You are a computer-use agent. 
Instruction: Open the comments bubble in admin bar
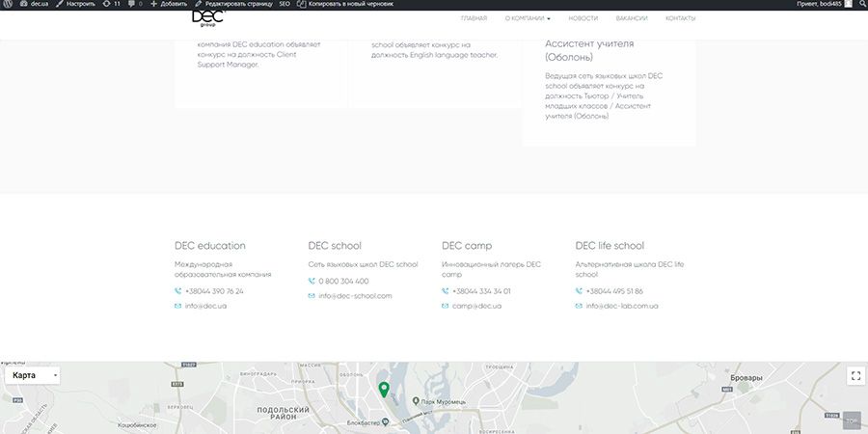coord(133,5)
